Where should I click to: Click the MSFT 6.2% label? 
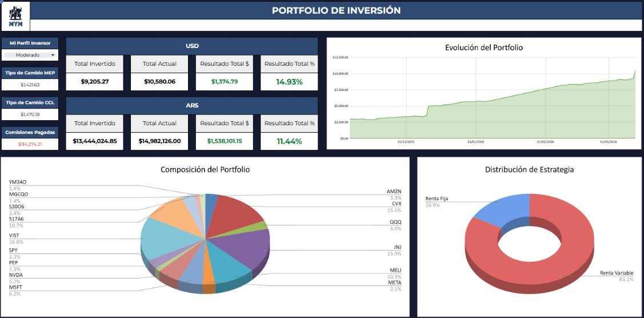pos(16,291)
